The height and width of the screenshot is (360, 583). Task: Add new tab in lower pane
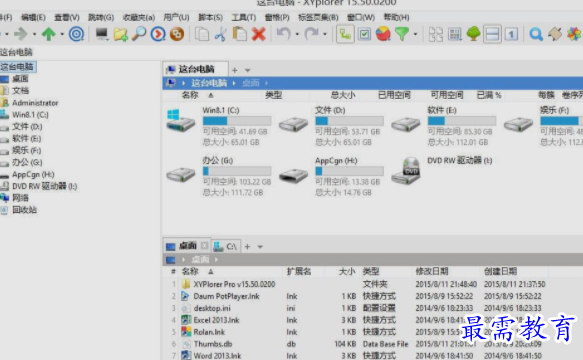tap(247, 247)
